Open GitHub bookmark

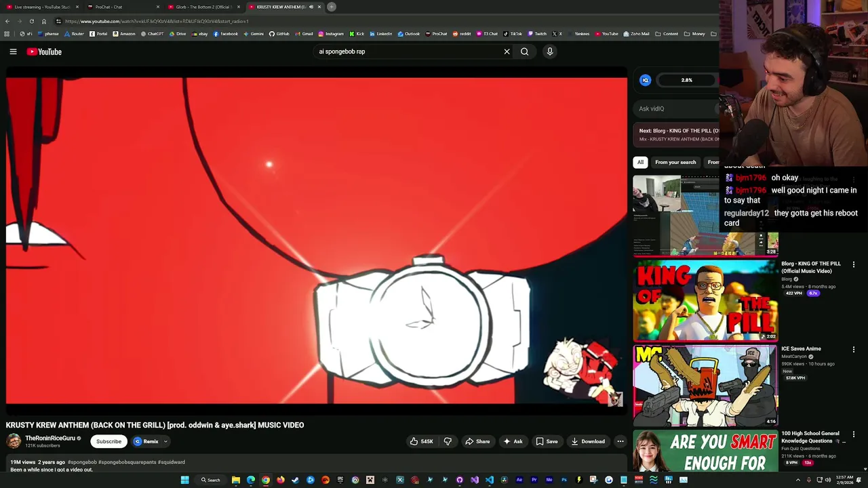coord(279,34)
